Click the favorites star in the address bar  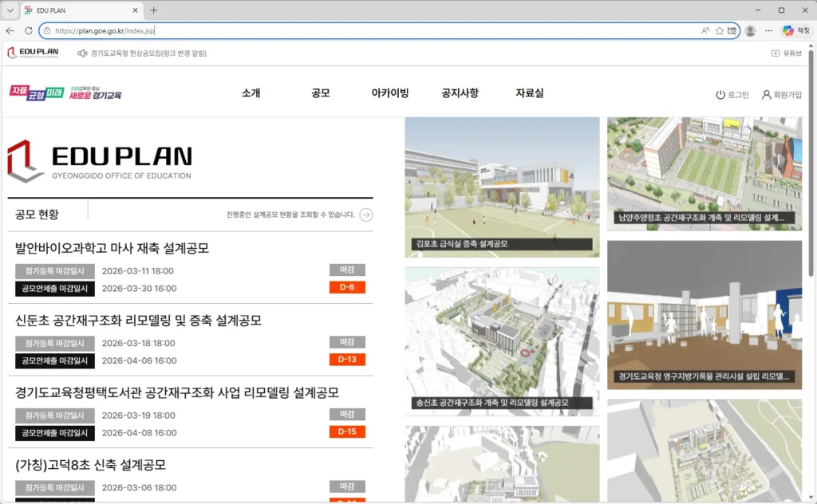pos(719,30)
